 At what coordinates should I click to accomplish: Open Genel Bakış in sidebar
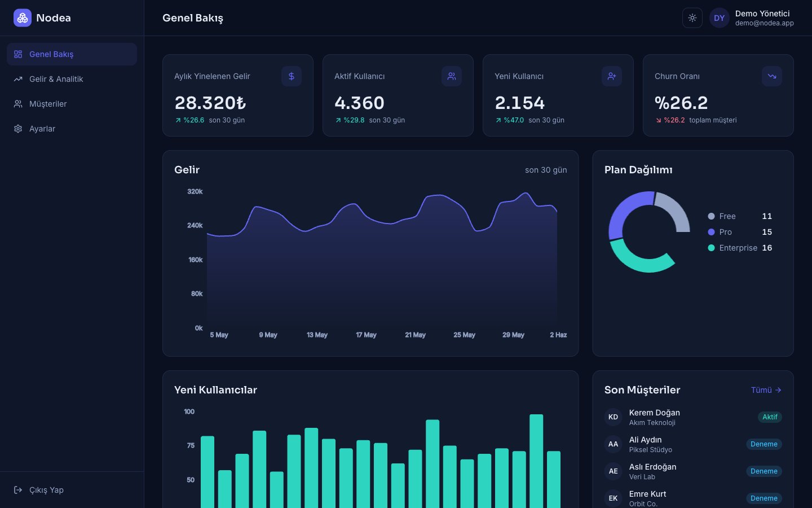72,54
